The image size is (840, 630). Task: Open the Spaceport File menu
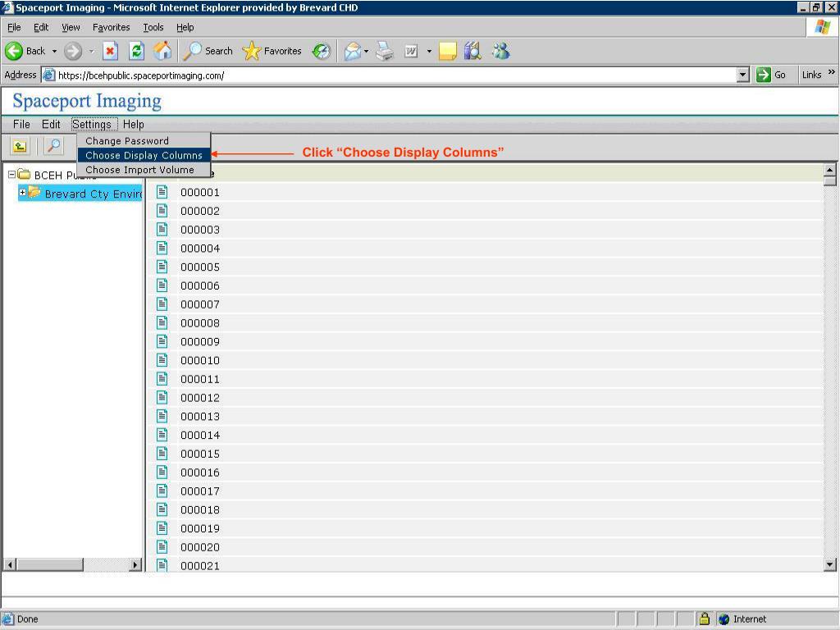click(x=21, y=125)
